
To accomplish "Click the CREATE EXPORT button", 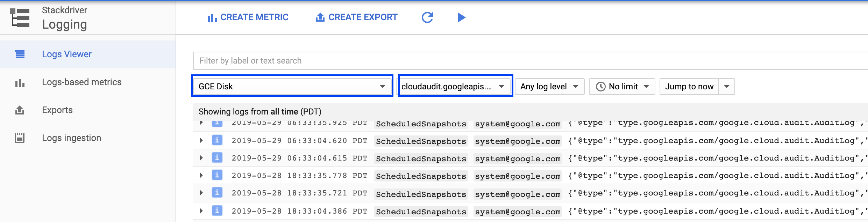I will point(356,17).
